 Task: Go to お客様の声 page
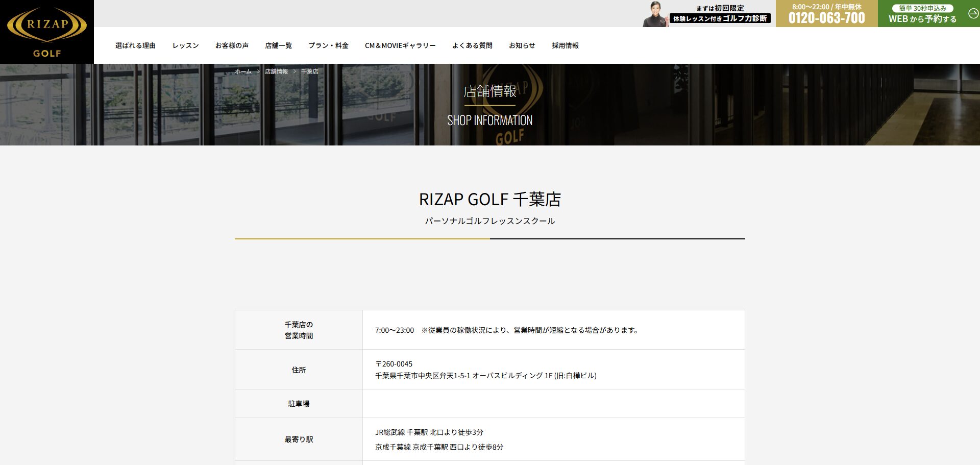[232, 45]
